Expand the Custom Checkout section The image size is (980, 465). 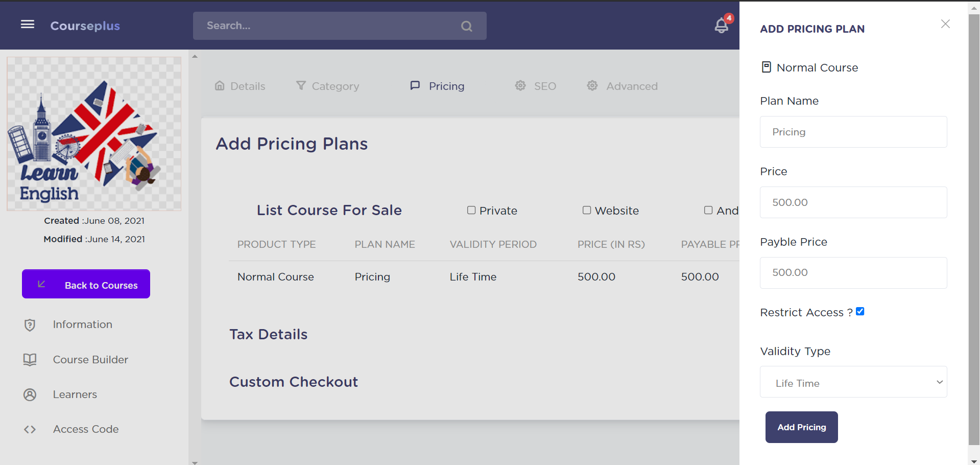tap(293, 382)
